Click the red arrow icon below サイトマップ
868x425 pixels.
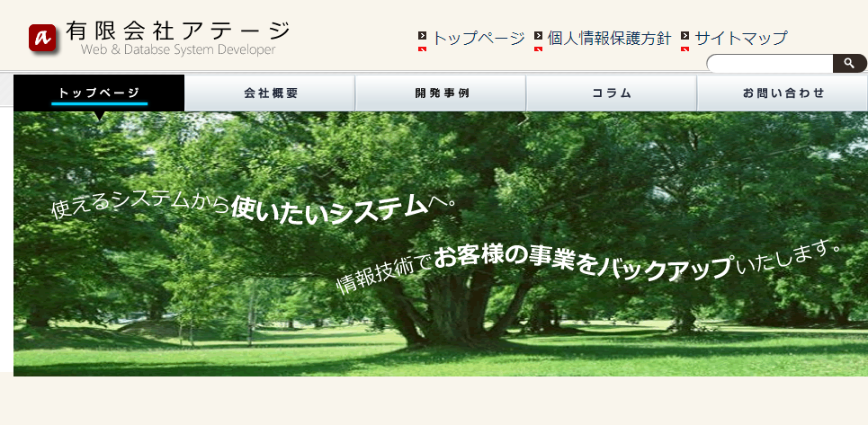point(685,49)
